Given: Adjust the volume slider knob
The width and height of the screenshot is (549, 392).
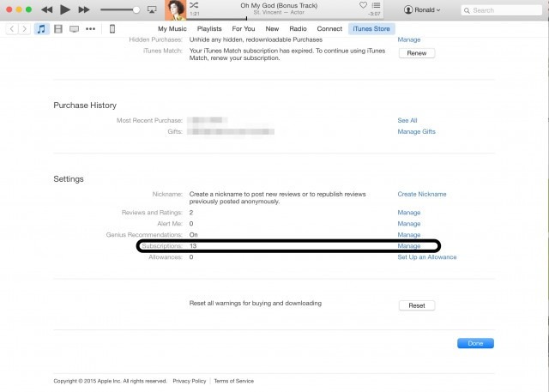Looking at the screenshot, I should point(136,9).
